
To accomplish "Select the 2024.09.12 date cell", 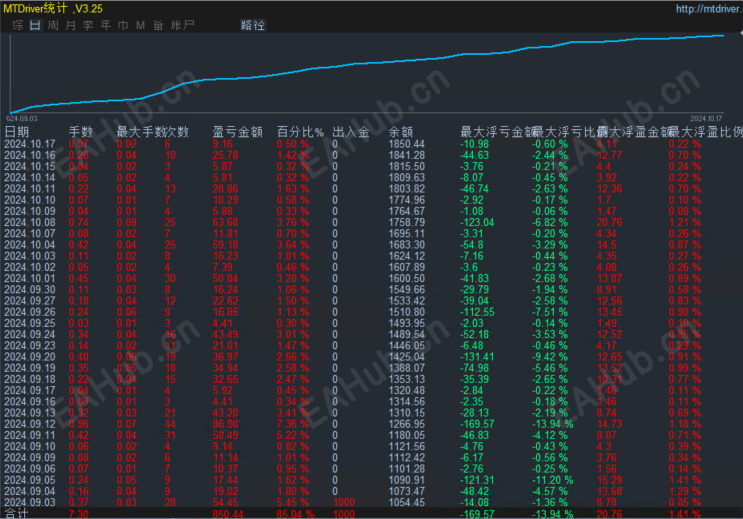I will tap(30, 424).
